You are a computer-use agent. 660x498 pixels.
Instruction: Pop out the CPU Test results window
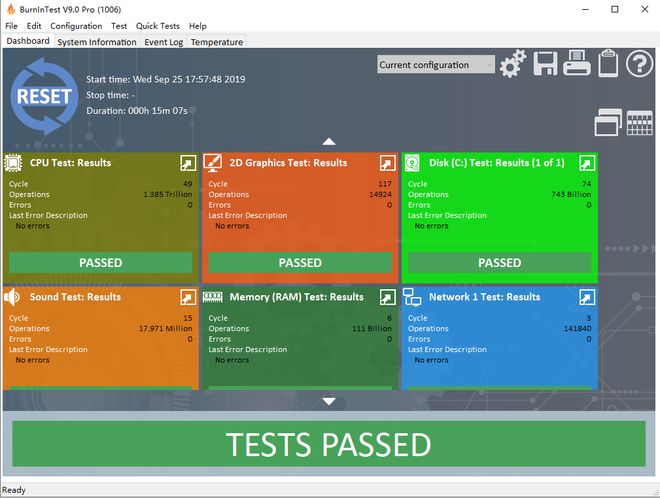188,163
